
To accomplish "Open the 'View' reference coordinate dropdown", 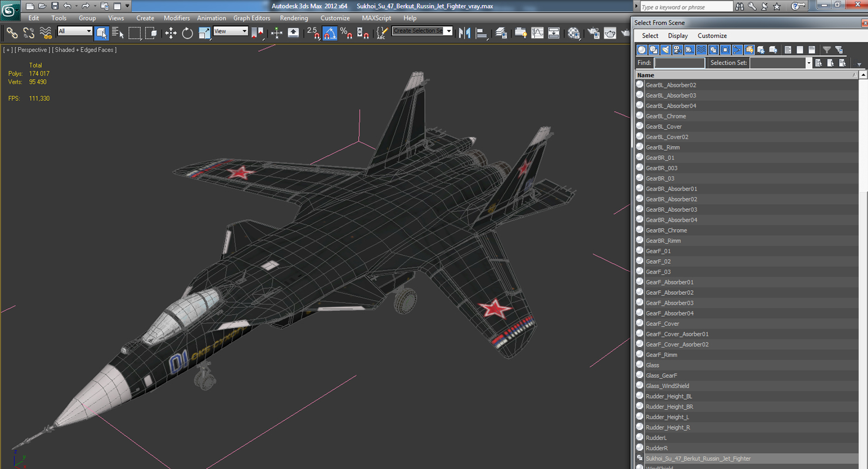I will pos(230,31).
